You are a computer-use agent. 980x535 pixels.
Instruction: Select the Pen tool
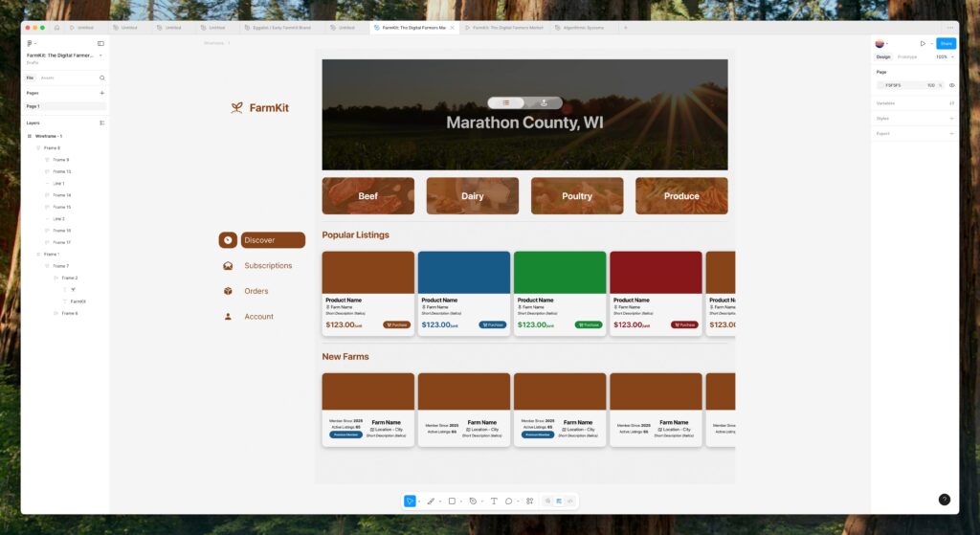coord(431,501)
